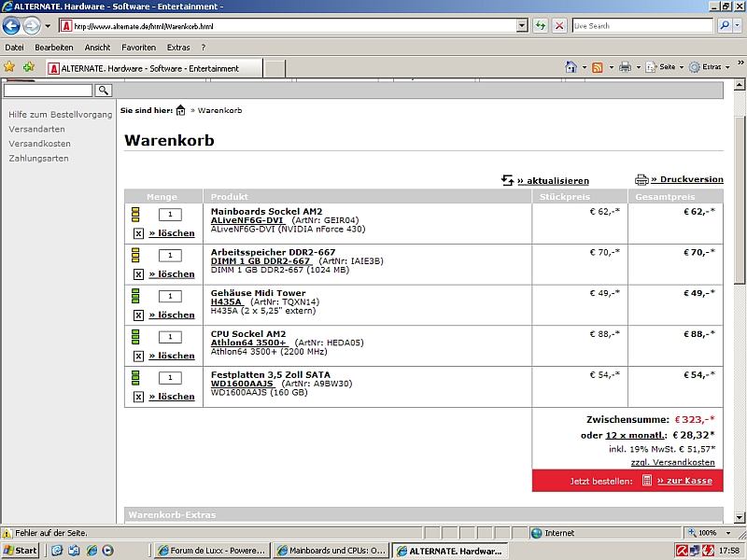Click quantity field of Arbeitsspeicher DDR2-667
The image size is (747, 560).
(x=170, y=255)
